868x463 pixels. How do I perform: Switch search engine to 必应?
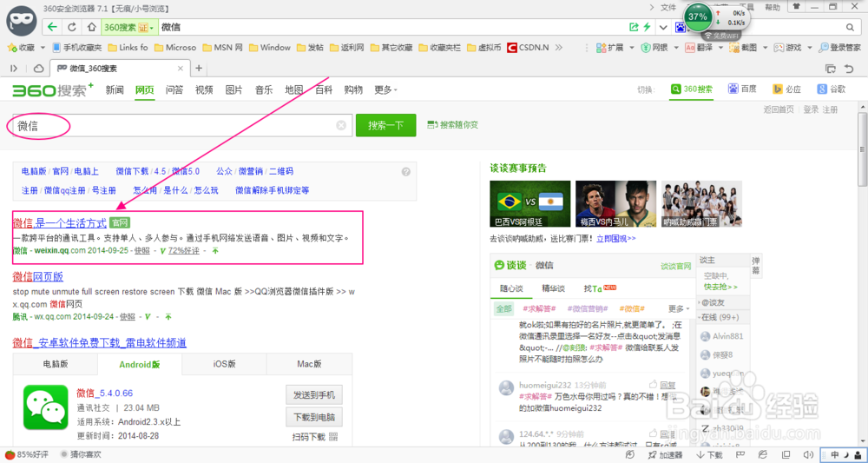787,89
